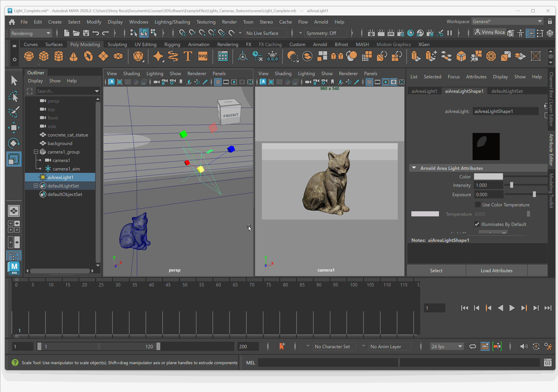The image size is (558, 392).
Task: Click the polygon cube shelf icon
Action: point(44,56)
